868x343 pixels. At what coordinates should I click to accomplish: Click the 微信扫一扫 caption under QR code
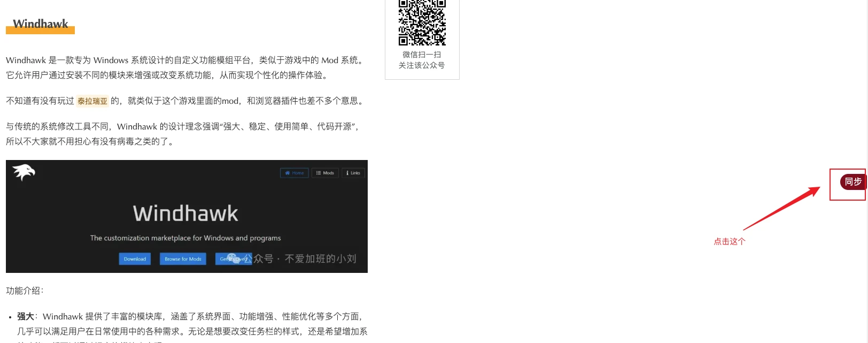[422, 55]
